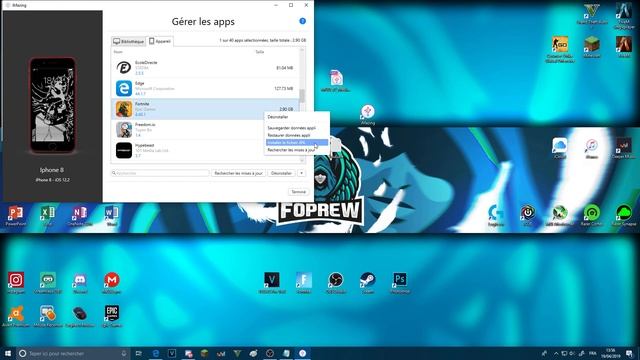
Task: Click the Windows taskbar search box
Action: (73, 353)
